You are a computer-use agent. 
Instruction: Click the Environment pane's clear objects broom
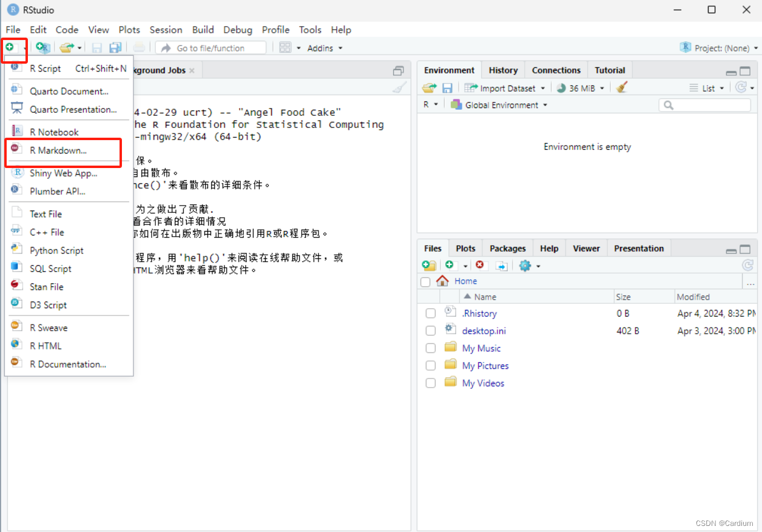(621, 87)
